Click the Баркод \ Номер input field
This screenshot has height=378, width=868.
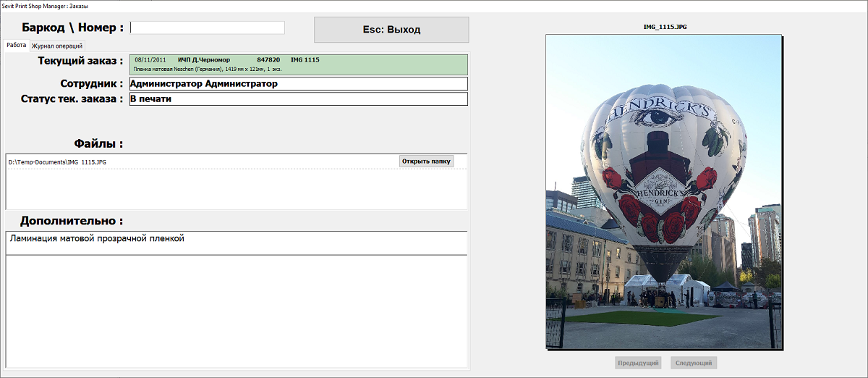(x=207, y=28)
